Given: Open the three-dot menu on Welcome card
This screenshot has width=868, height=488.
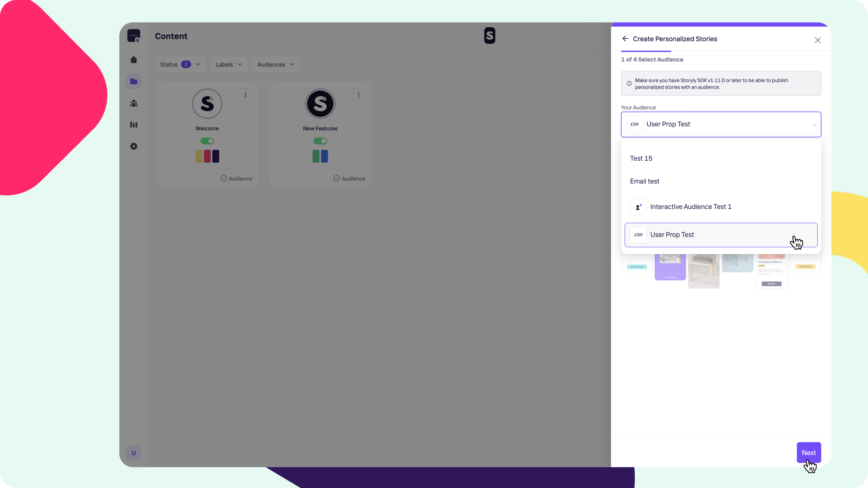Looking at the screenshot, I should tap(245, 95).
